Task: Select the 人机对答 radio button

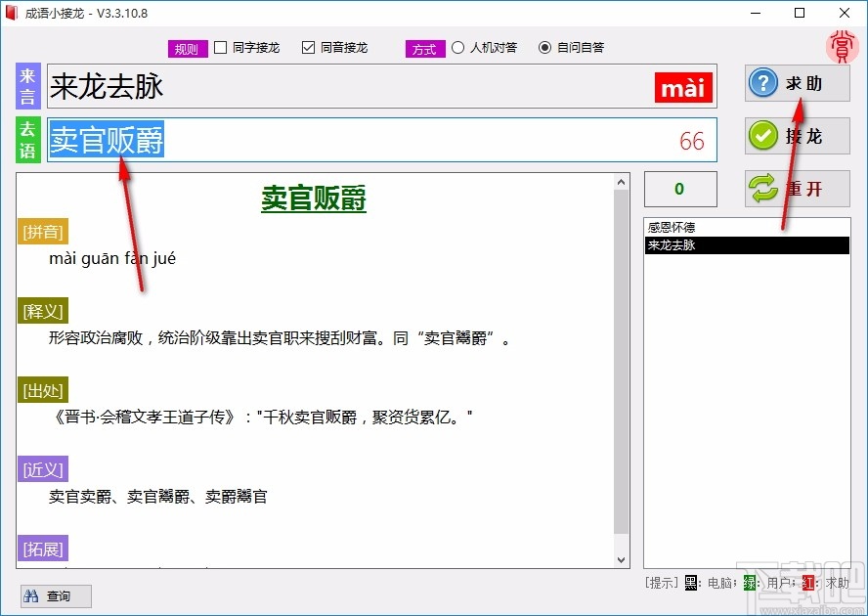Action: [456, 47]
